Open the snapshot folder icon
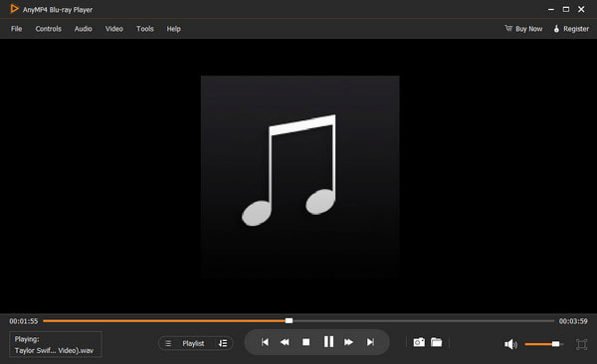Screen dimensions: 597x364 [437, 342]
